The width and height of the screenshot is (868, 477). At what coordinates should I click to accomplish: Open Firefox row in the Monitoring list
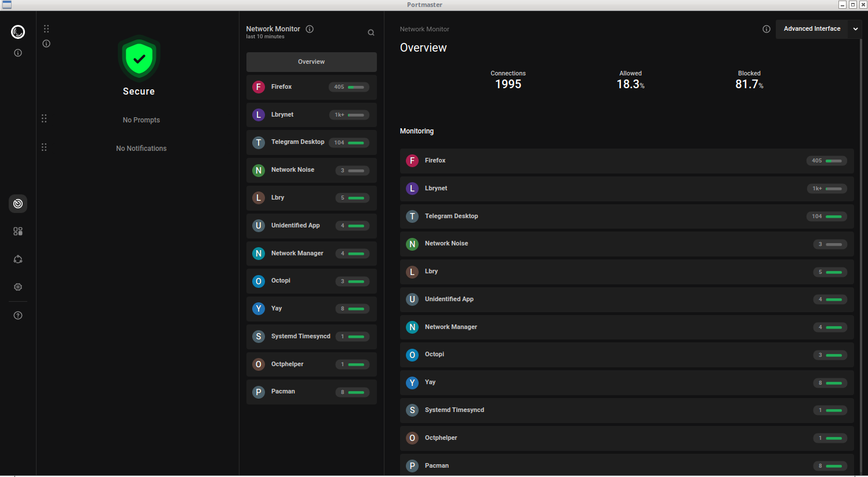pos(626,161)
